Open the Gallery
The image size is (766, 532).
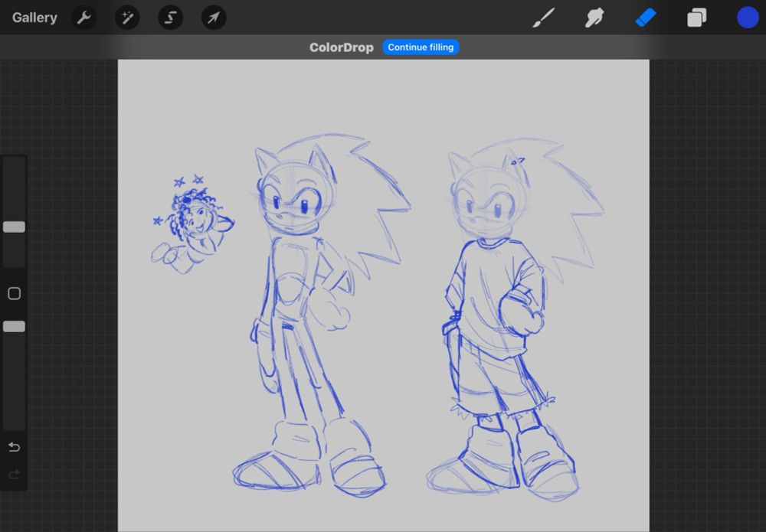(x=34, y=18)
